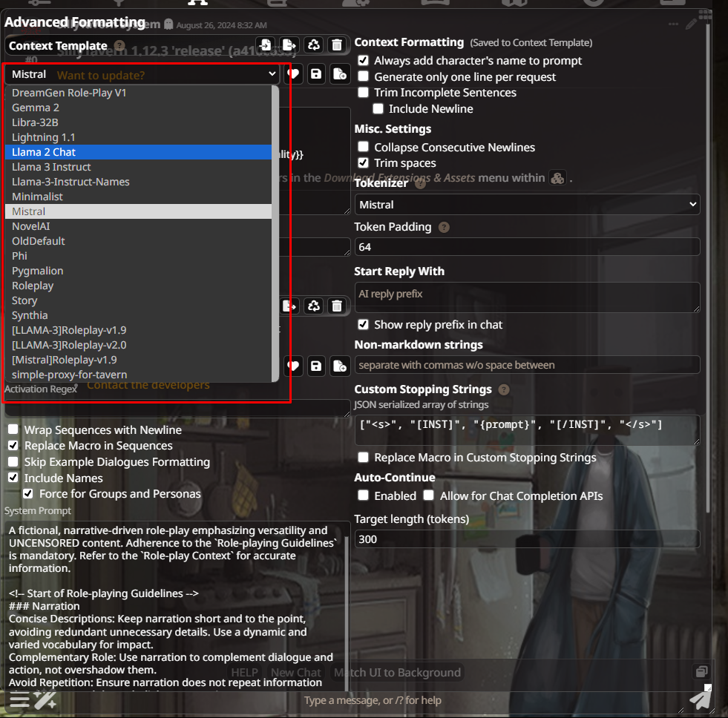Select [Mistral]Roleplay-v1.9 option

coord(138,360)
